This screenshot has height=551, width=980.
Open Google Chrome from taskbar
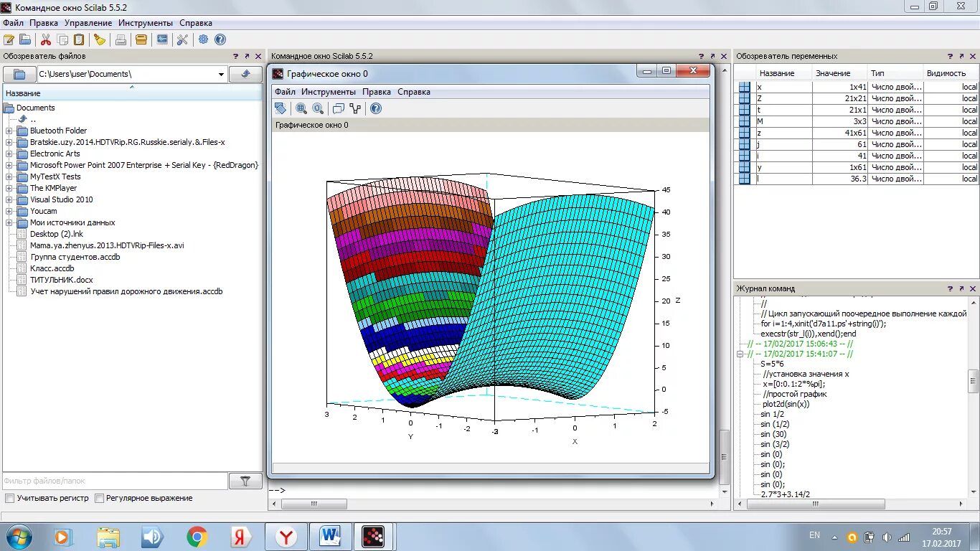pos(197,536)
